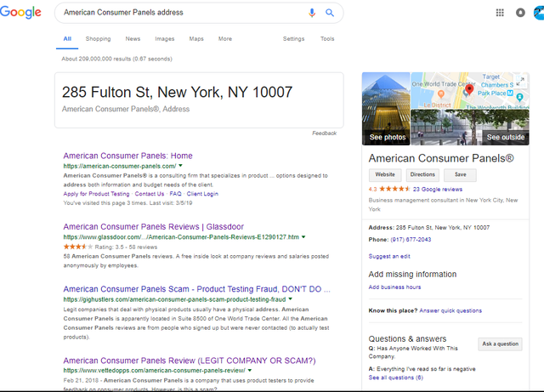Open dropdown arrow beside american-consumer-panels.com URL

(180, 166)
